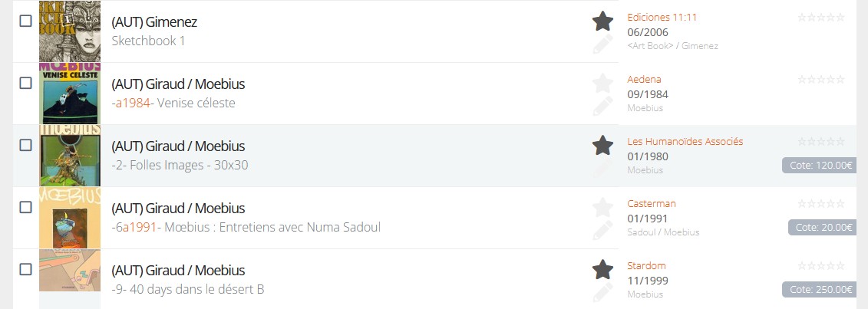Select the Folles Images row checkbox
The height and width of the screenshot is (309, 868).
click(x=25, y=145)
